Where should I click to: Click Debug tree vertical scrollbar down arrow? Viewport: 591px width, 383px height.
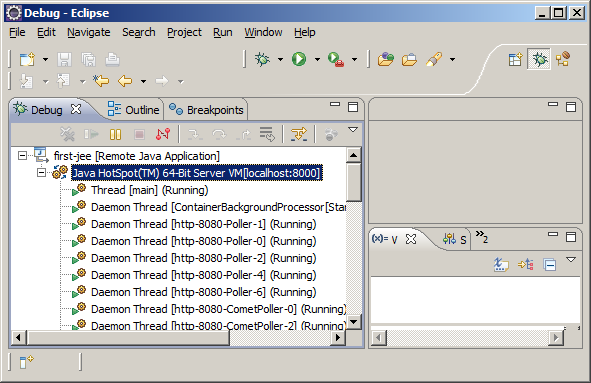pos(354,322)
